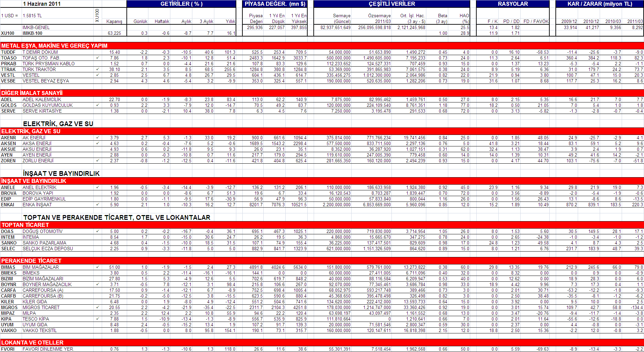Select the DİĞER İMALAT SANAYİİ red band
This screenshot has width=644, height=352.
click(x=322, y=93)
